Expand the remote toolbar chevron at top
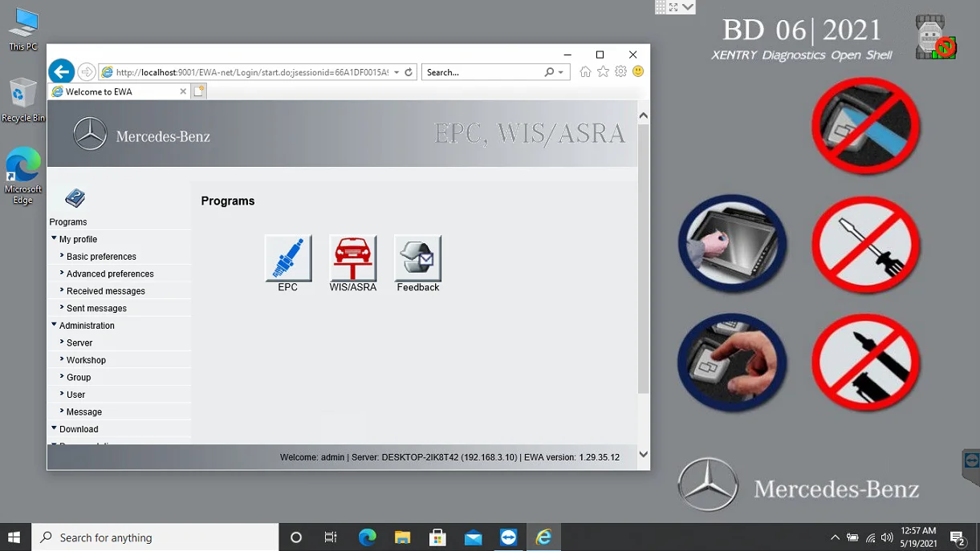 688,7
